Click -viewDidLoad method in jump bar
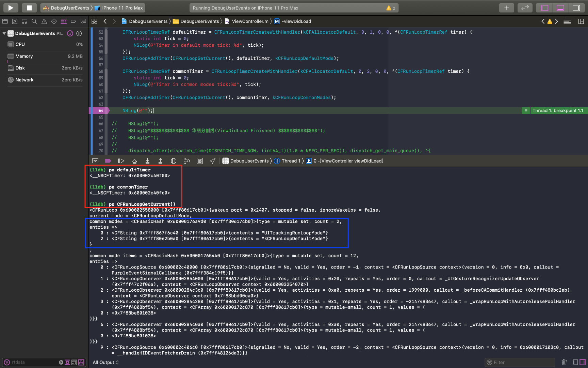 293,21
